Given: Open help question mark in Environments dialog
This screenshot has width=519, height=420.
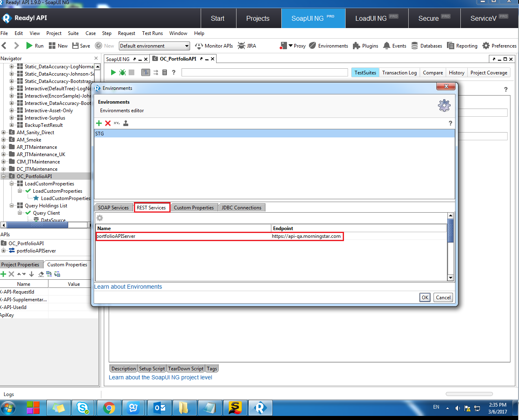Looking at the screenshot, I should tap(450, 123).
